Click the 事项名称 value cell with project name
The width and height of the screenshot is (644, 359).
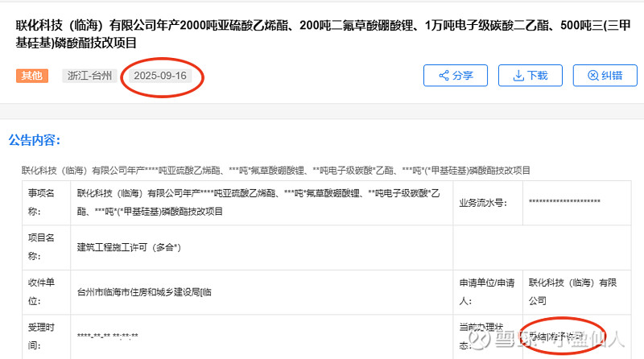coord(262,203)
